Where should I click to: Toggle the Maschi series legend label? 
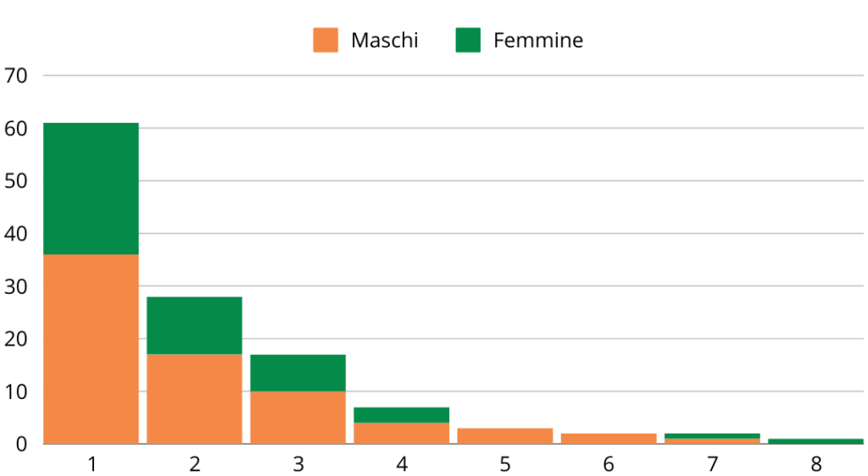(x=384, y=40)
